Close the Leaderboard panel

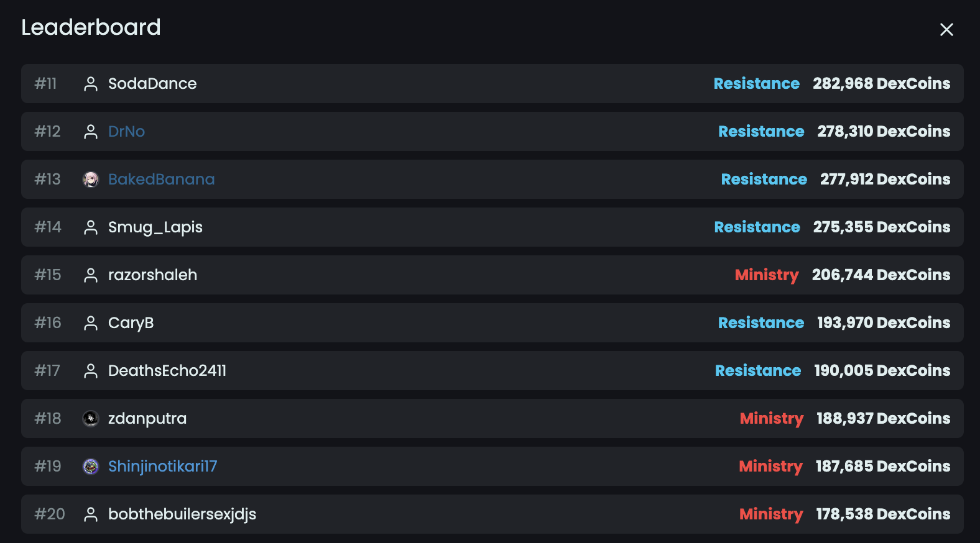[946, 29]
